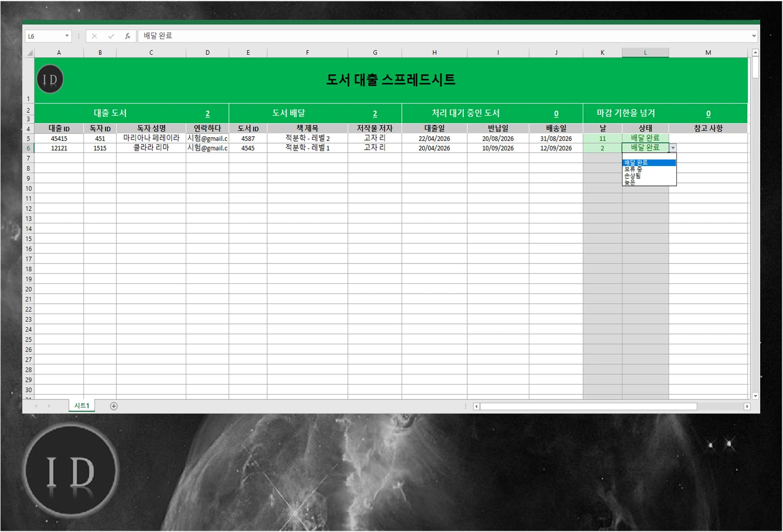
Task: Select '손상됨' in the dropdown list
Action: pos(649,175)
